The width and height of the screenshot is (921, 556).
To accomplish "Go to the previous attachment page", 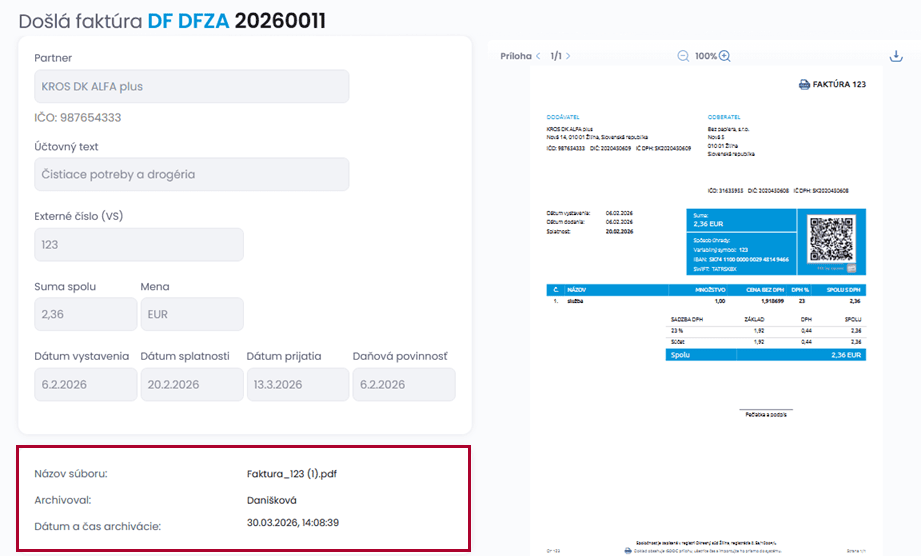I will (x=538, y=56).
